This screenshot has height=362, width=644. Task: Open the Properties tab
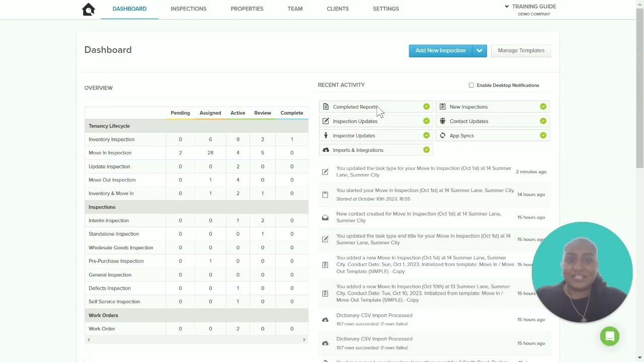(x=247, y=9)
